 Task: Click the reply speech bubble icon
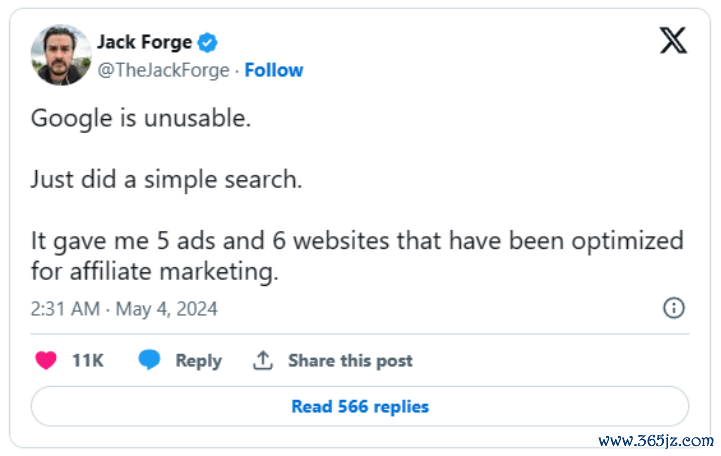pos(150,361)
